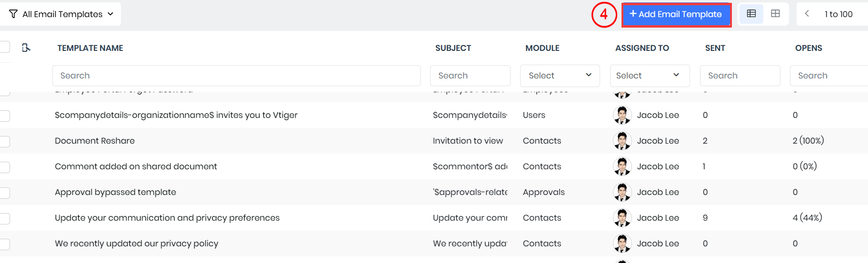868x263 pixels.
Task: Go to previous page arrow
Action: [x=807, y=14]
